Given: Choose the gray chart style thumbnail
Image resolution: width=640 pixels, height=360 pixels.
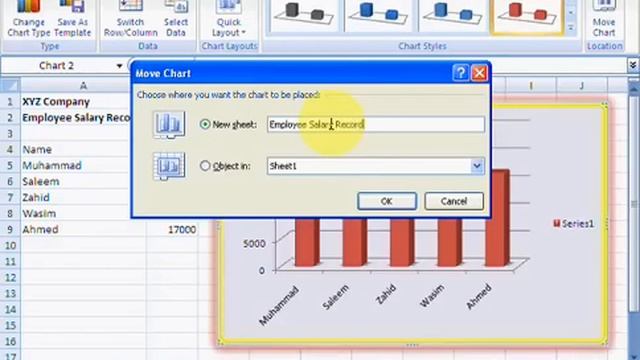Looking at the screenshot, I should tap(304, 16).
